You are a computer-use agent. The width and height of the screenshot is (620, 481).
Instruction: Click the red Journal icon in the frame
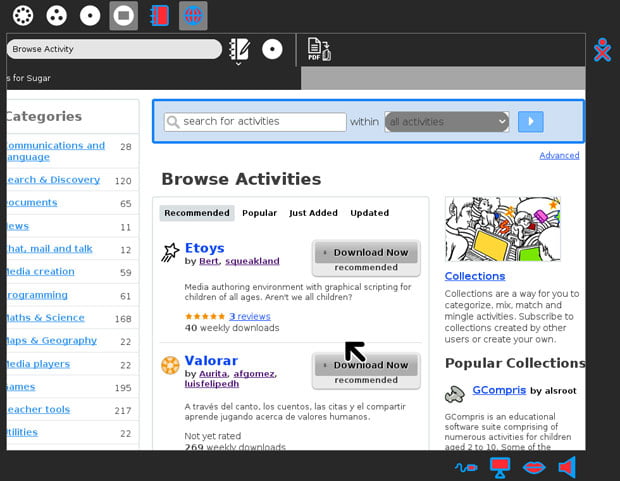click(158, 15)
